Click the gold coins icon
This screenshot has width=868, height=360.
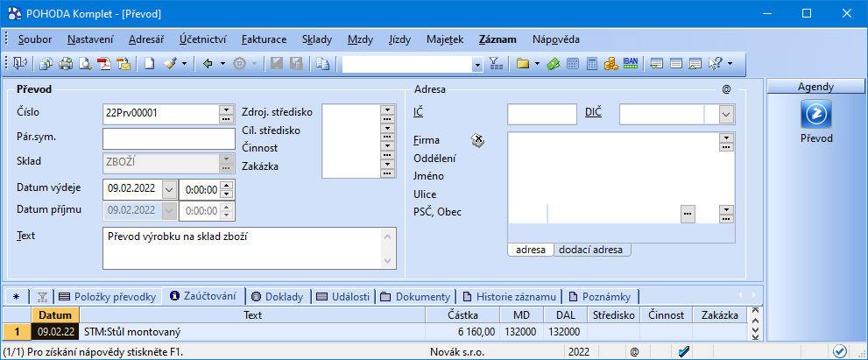(x=610, y=64)
